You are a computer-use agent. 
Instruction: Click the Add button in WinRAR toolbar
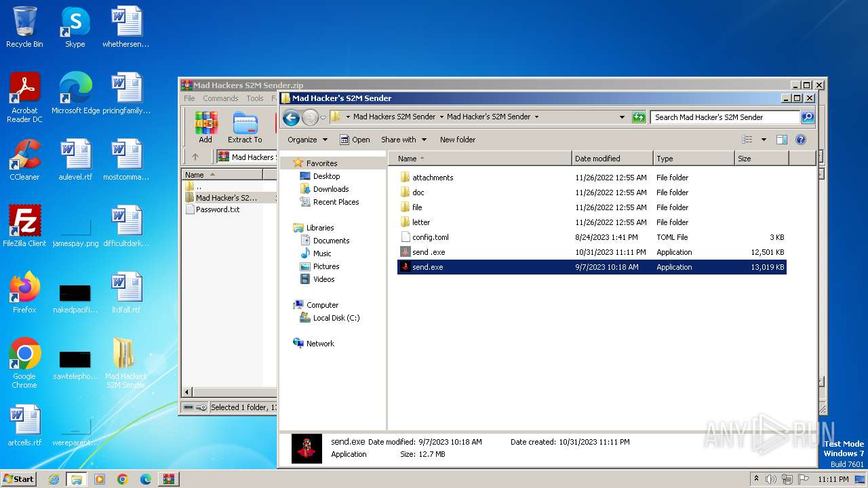(205, 127)
